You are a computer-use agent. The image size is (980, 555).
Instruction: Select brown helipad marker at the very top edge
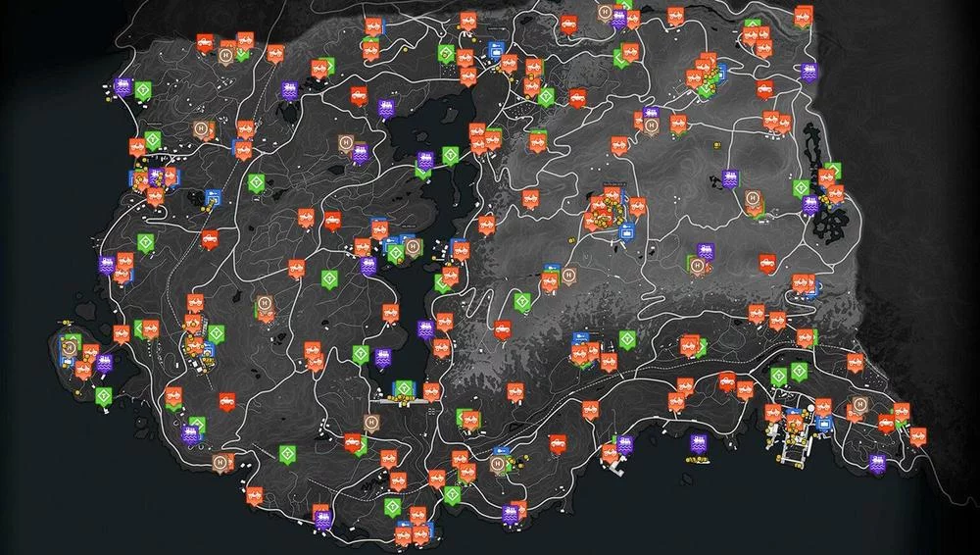[x=605, y=13]
